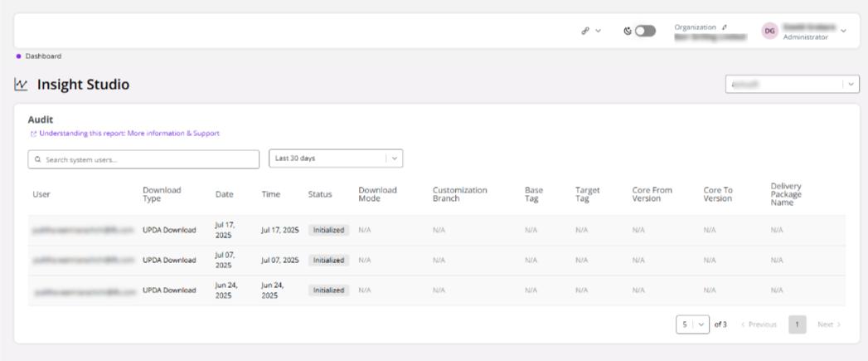Click the Jul 07, 2025 time cell
Screen dimensions: 868x361
click(280, 260)
